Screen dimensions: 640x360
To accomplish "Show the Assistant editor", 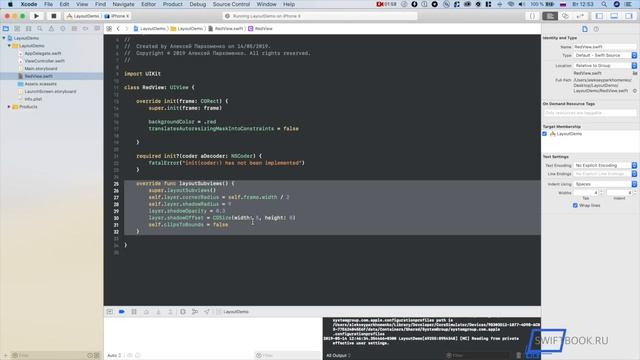I will 565,16.
